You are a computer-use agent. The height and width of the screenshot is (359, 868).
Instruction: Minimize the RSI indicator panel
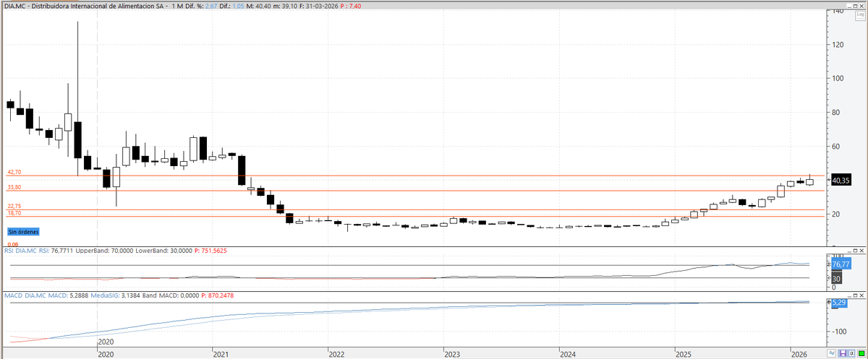[x=849, y=251]
